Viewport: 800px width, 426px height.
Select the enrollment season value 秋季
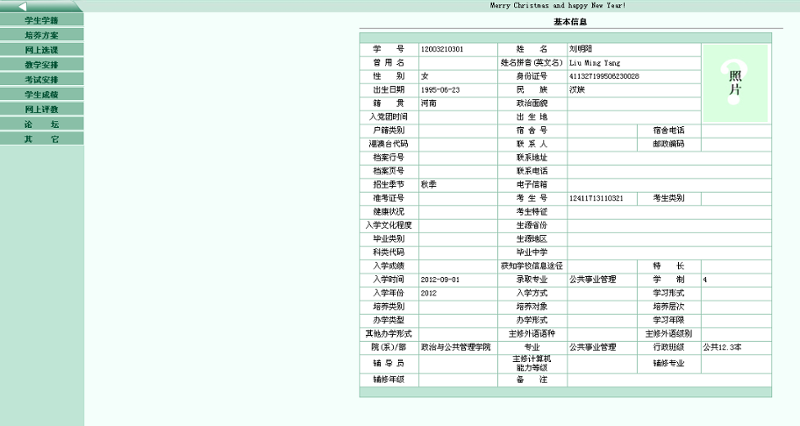(429, 185)
